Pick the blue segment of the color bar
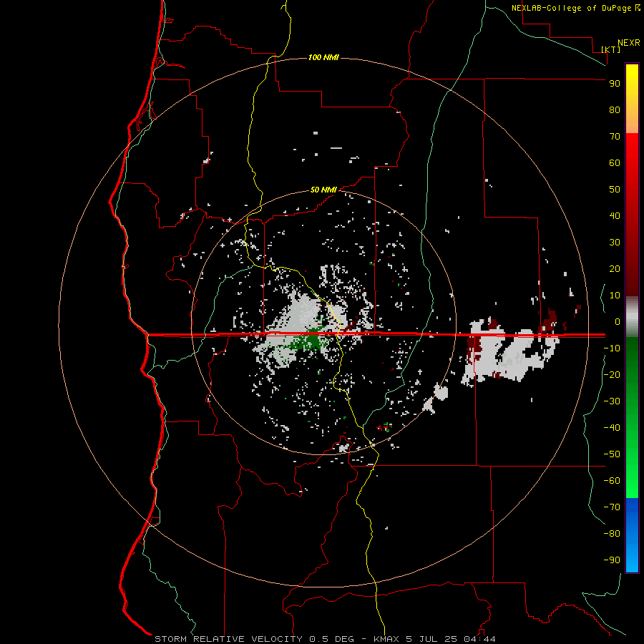 pyautogui.click(x=632, y=535)
